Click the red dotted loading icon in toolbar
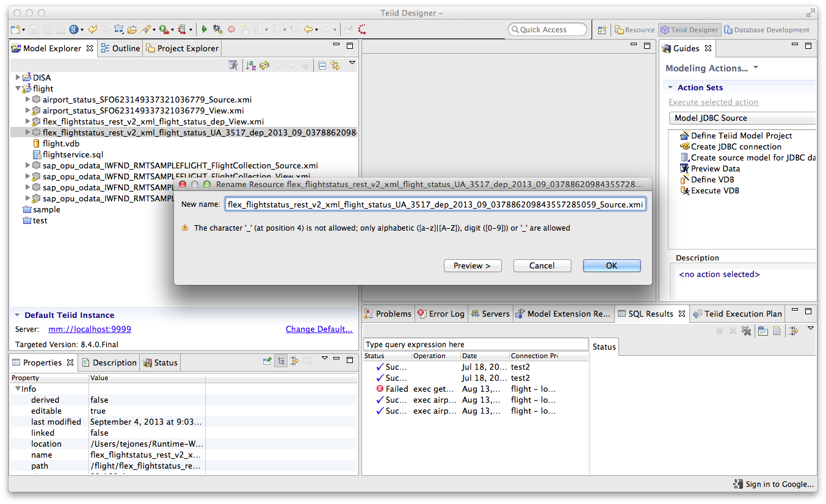The width and height of the screenshot is (826, 504). pyautogui.click(x=362, y=29)
